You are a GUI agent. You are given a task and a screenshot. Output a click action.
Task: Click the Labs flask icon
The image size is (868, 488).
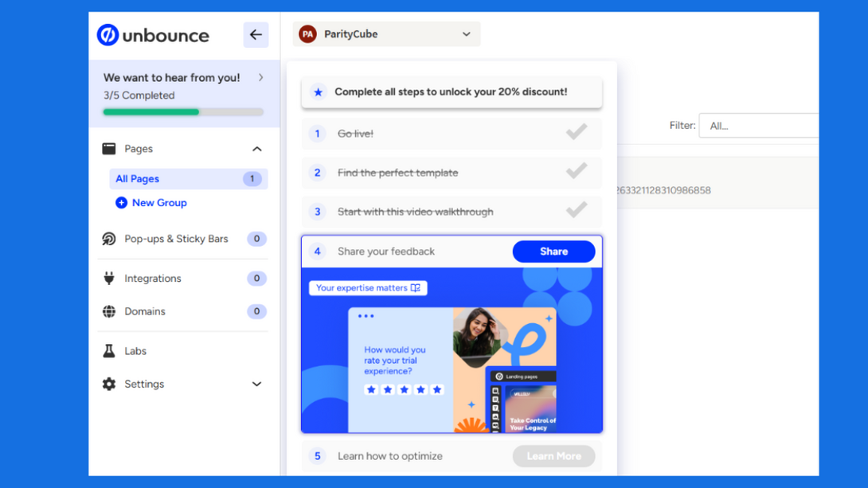(109, 351)
